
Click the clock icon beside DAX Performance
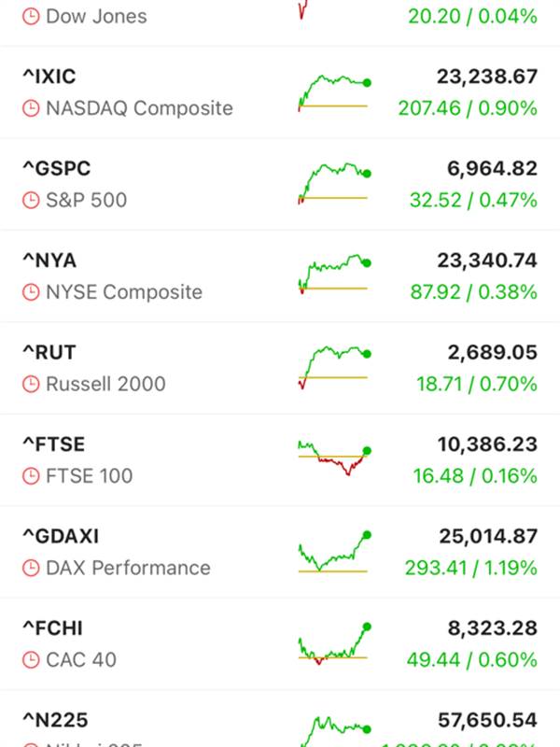32,568
